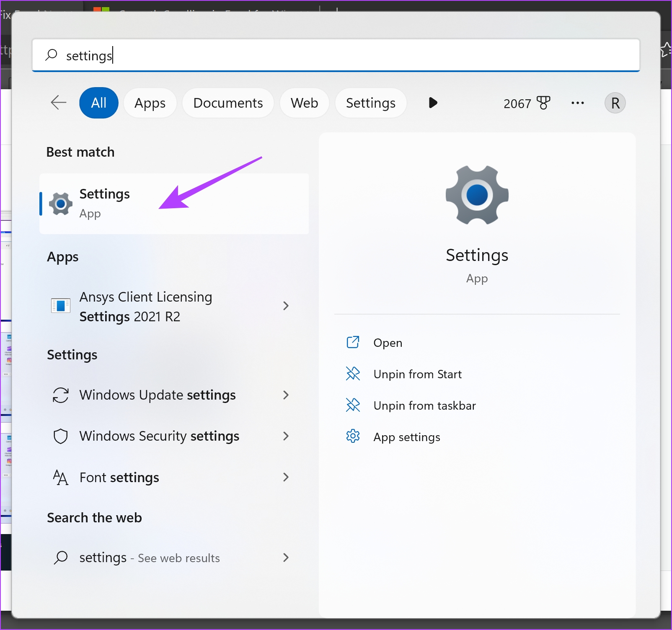Click the run arrow icon after the Settings filter

pos(433,103)
